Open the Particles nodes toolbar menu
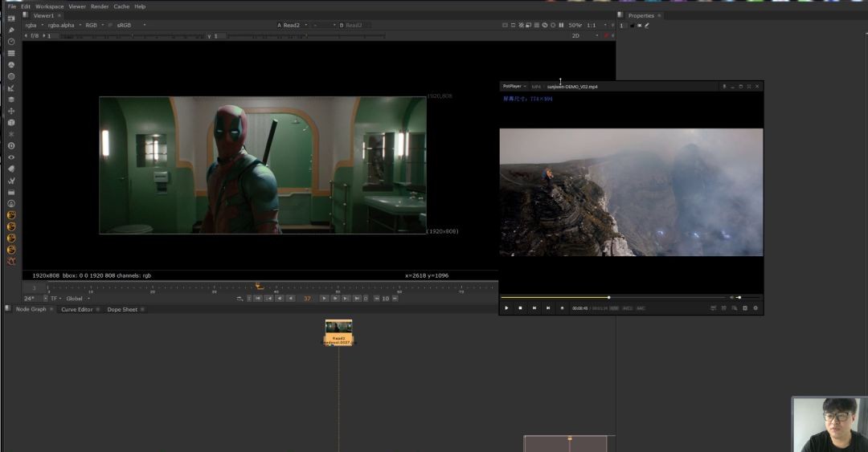The height and width of the screenshot is (452, 868). click(11, 134)
